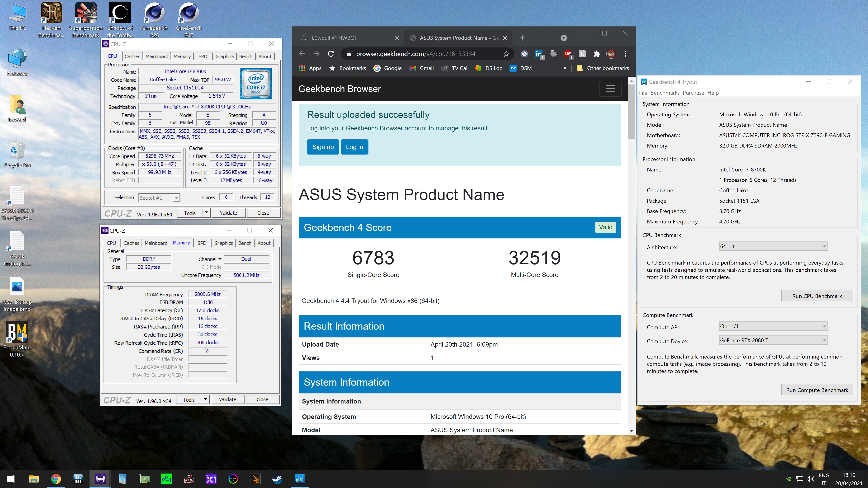Click Validate in top CPU-Z window

point(229,213)
